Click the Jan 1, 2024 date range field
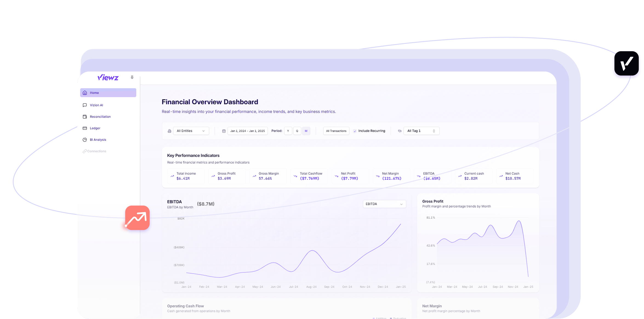The height and width of the screenshot is (319, 644). 247,131
